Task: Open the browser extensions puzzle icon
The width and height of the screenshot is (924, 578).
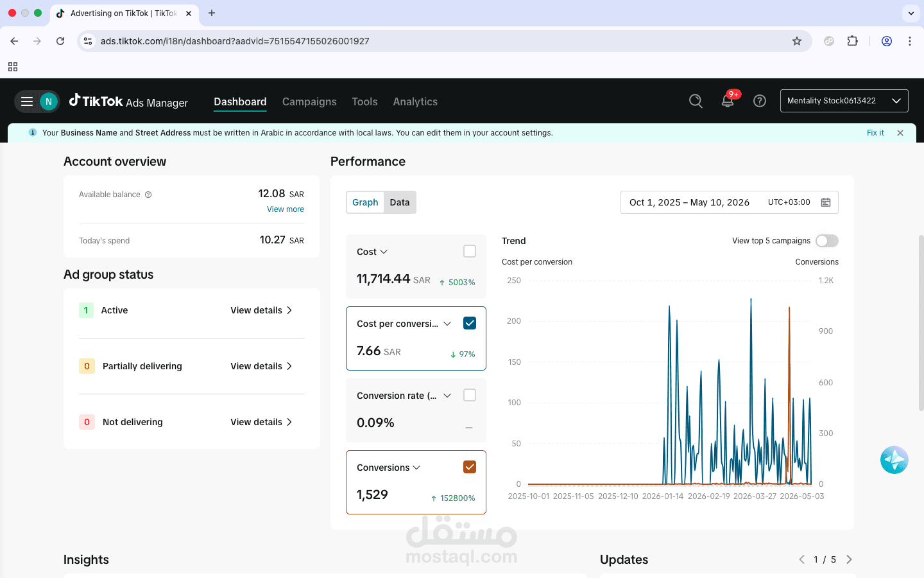Action: click(852, 41)
